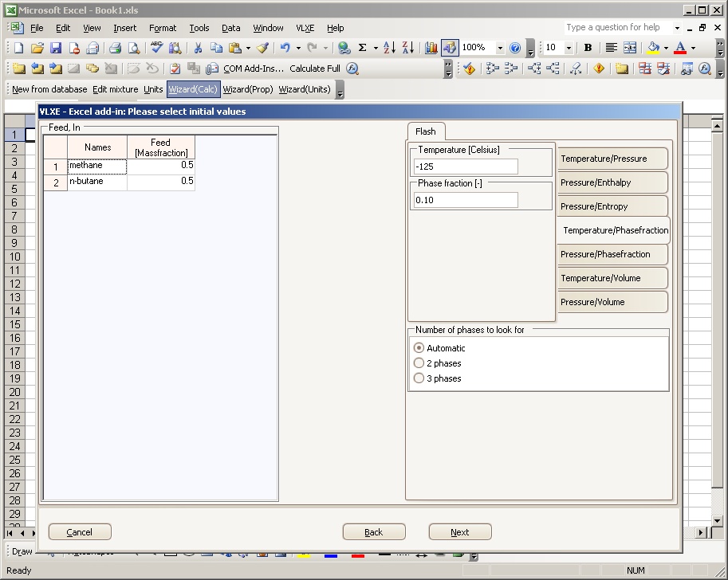Image resolution: width=728 pixels, height=580 pixels.
Task: Save the workbook with the floppy disk icon
Action: [x=56, y=47]
